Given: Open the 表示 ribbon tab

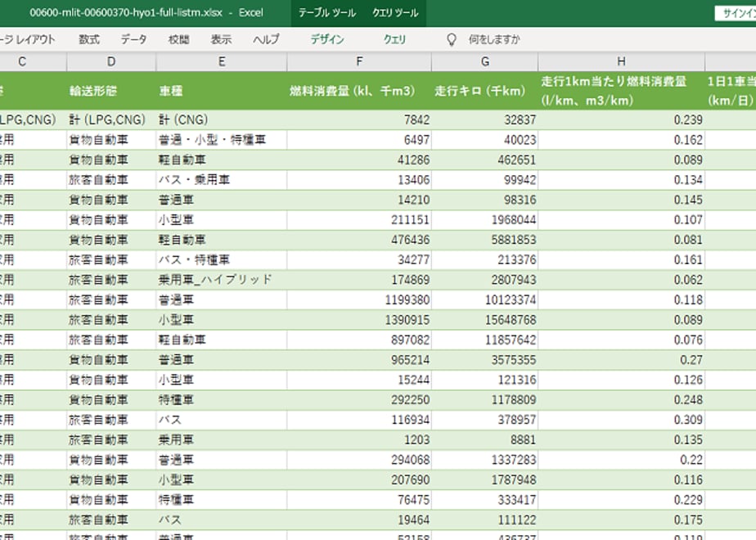Looking at the screenshot, I should 221,39.
